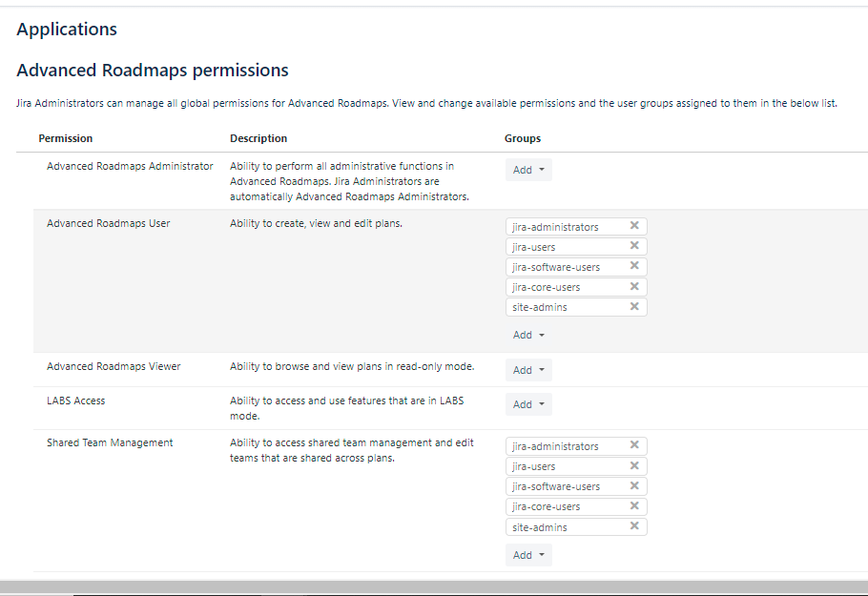This screenshot has height=596, width=868.
Task: Open Add dropdown for Advanced Roadmaps Administrator
Action: pos(528,170)
